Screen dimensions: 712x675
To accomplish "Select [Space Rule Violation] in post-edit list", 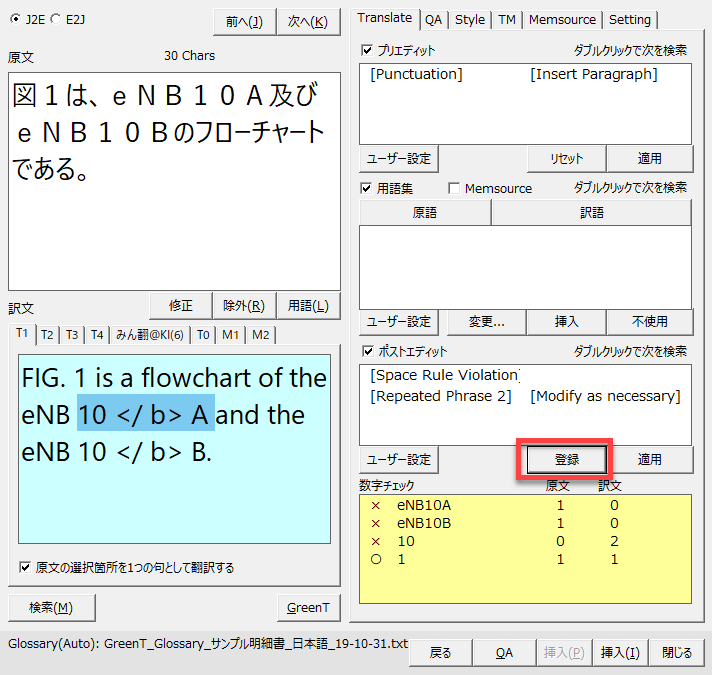I will (x=444, y=375).
